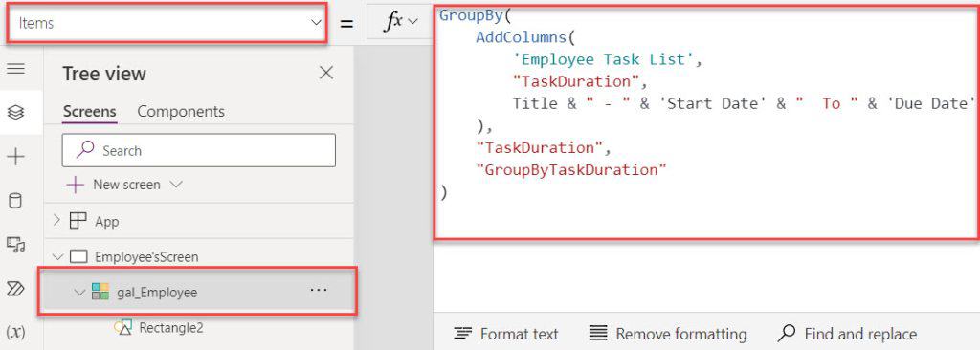
Task: Click the Remove formatting button
Action: [668, 335]
